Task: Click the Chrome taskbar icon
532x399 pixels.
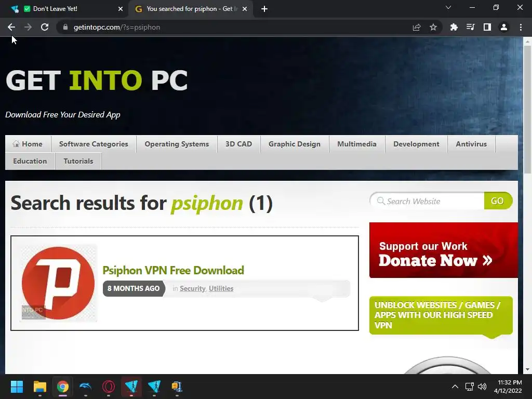Action: point(62,387)
